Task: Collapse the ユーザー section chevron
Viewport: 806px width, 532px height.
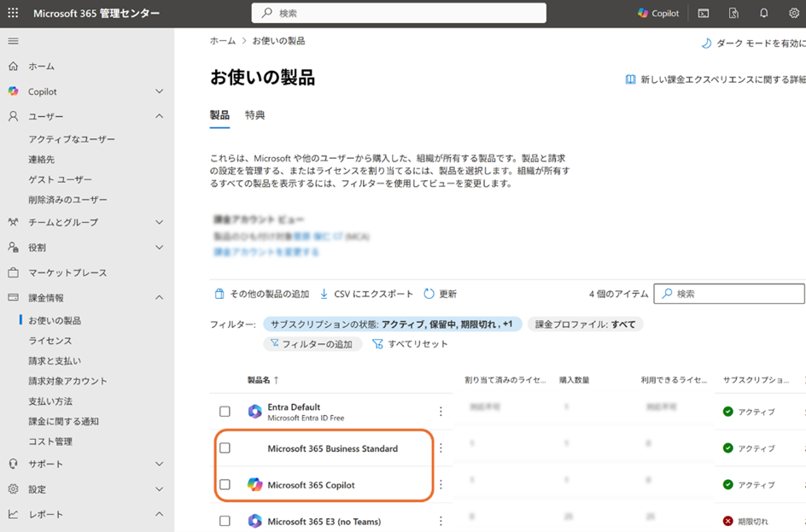Action: (x=160, y=116)
